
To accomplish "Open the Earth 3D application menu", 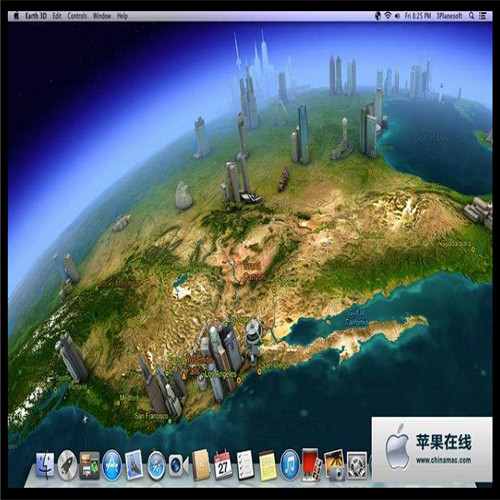I will (36, 16).
